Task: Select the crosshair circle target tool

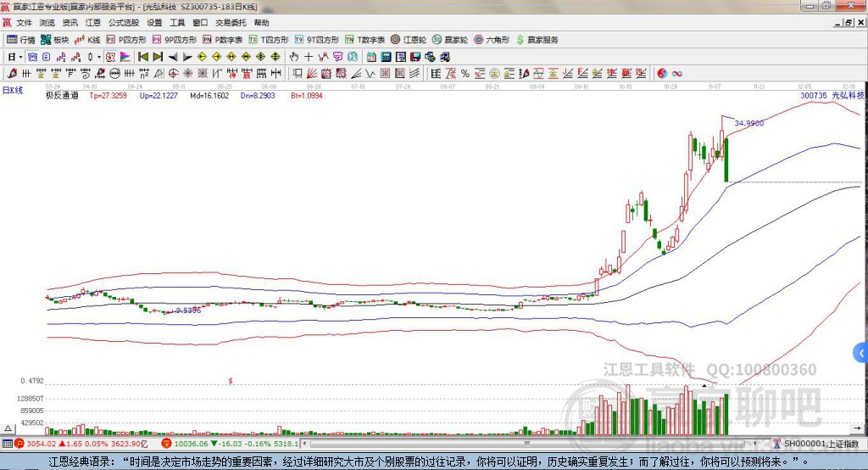Action: point(173,74)
